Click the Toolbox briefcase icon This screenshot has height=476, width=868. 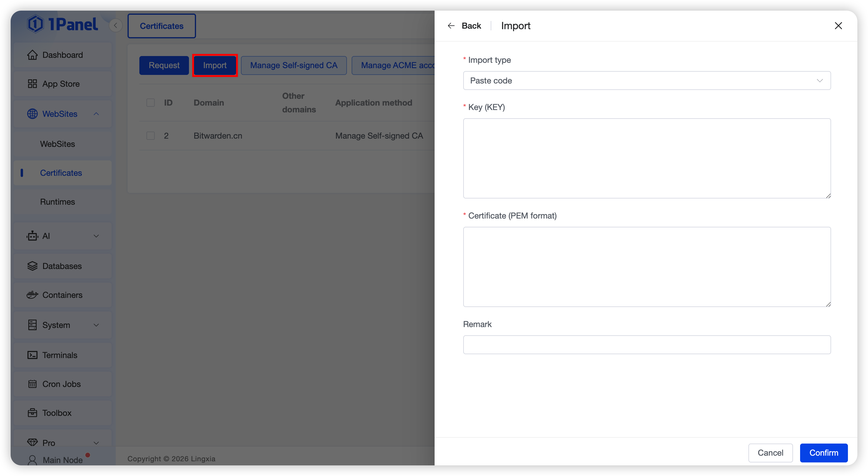point(32,413)
